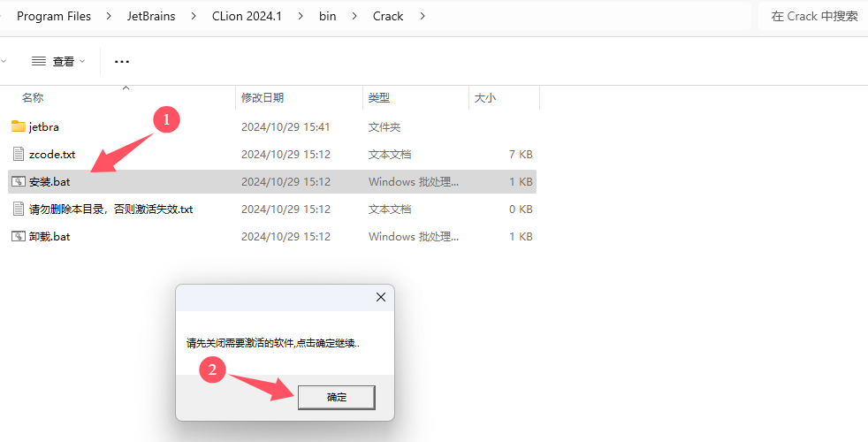
Task: Close the dialog with the X button
Action: tap(381, 297)
